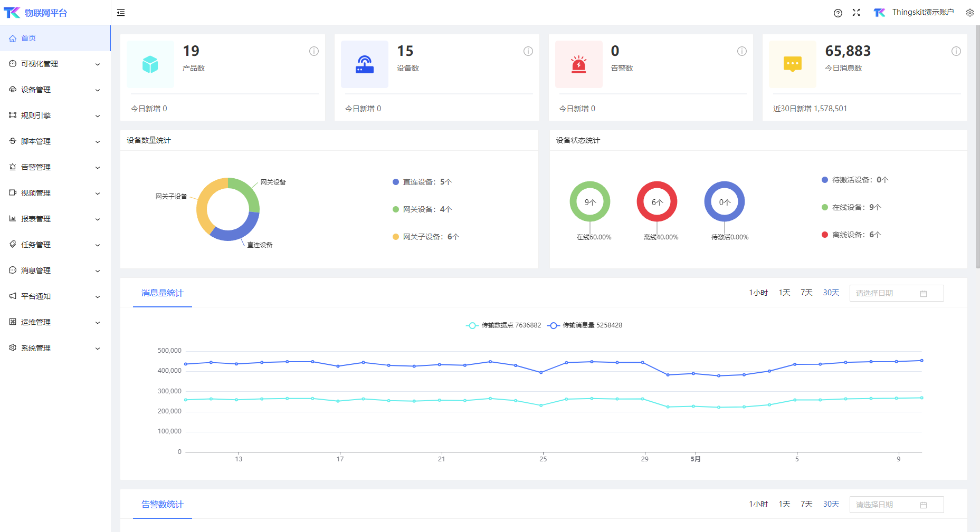Expand the 可视化管理 menu chevron
The width and height of the screenshot is (980, 532).
point(98,64)
